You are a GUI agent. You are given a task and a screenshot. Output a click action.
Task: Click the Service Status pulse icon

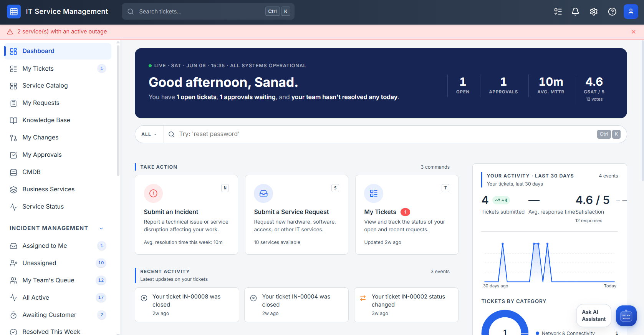tap(13, 207)
